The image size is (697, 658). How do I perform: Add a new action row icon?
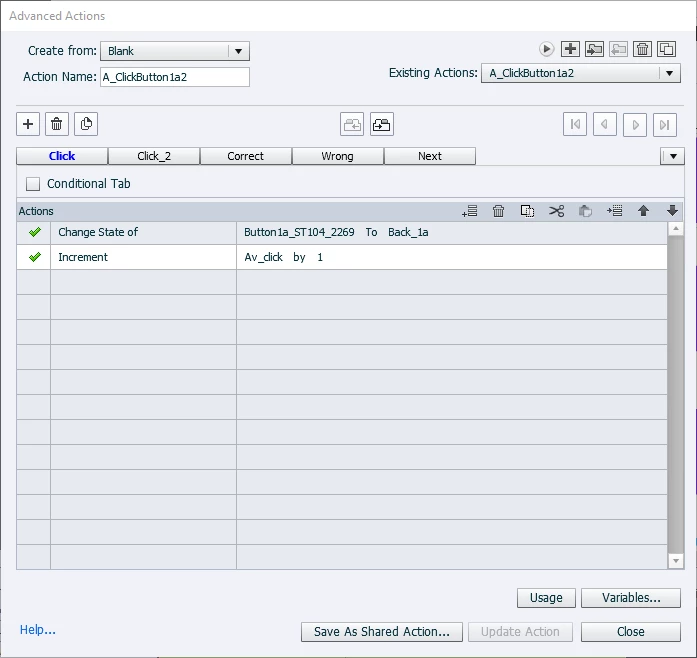click(469, 211)
